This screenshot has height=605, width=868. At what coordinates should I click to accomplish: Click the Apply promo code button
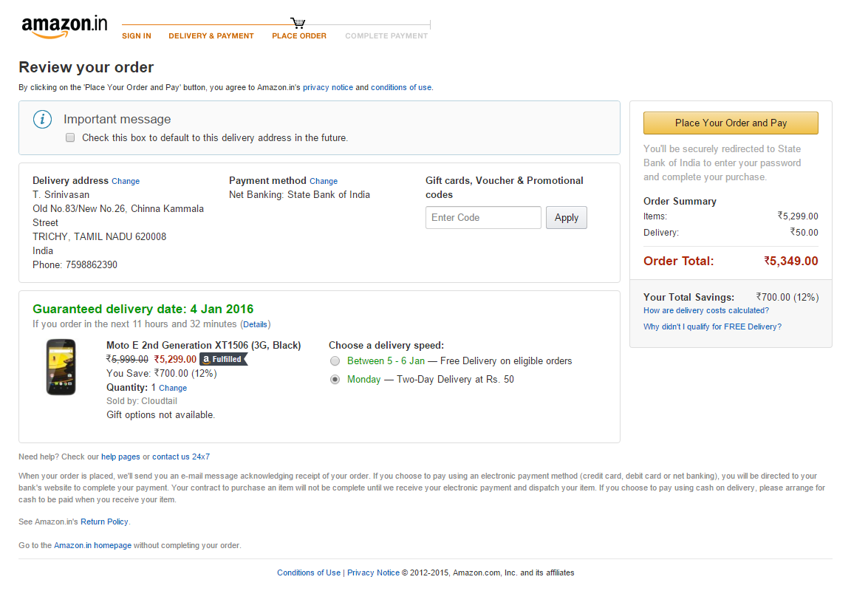coord(567,217)
